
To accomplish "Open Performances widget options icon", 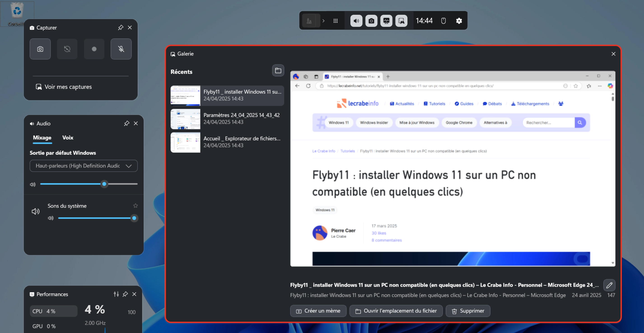I will (116, 294).
